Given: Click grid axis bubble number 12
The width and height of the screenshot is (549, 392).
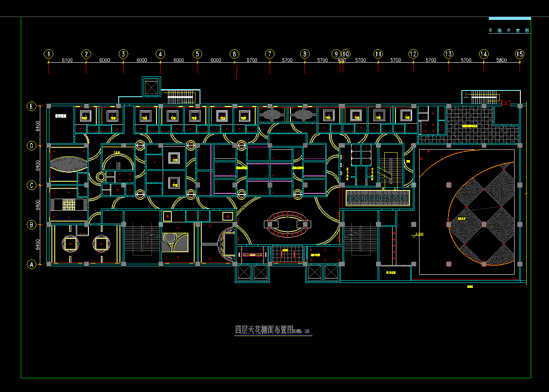Looking at the screenshot, I should 413,54.
